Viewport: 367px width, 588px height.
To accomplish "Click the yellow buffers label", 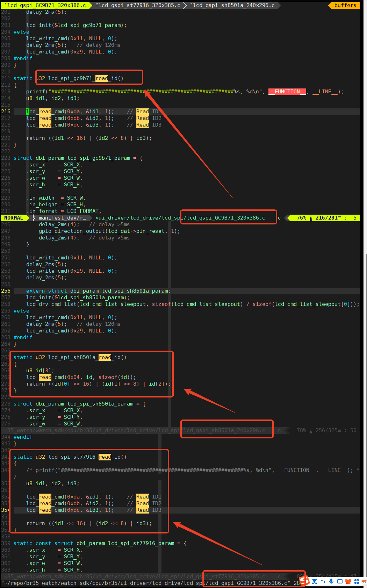I will click(x=345, y=5).
